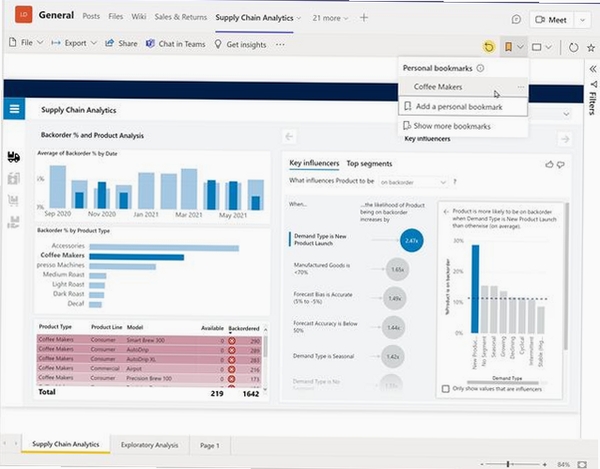Screen dimensions: 600x469
Task: Click the bookmark icon in the toolbar
Action: pos(508,47)
